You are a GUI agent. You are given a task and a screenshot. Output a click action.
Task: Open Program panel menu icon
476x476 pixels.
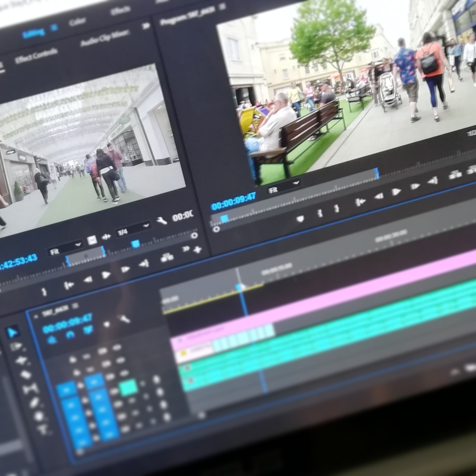[223, 7]
